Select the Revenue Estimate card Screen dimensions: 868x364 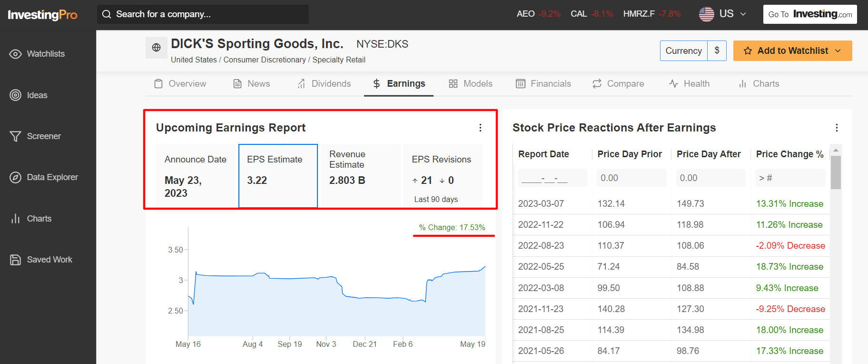pyautogui.click(x=360, y=176)
